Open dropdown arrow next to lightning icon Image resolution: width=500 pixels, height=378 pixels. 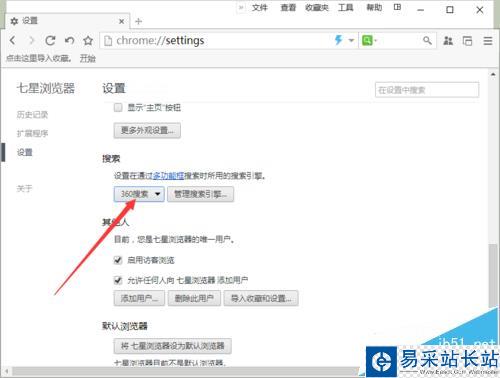pos(351,41)
